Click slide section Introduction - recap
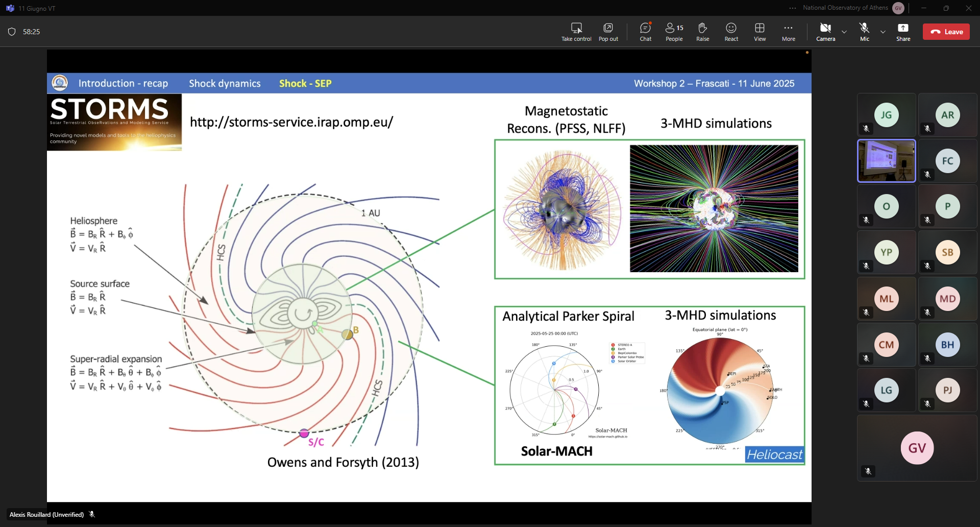 click(x=123, y=83)
